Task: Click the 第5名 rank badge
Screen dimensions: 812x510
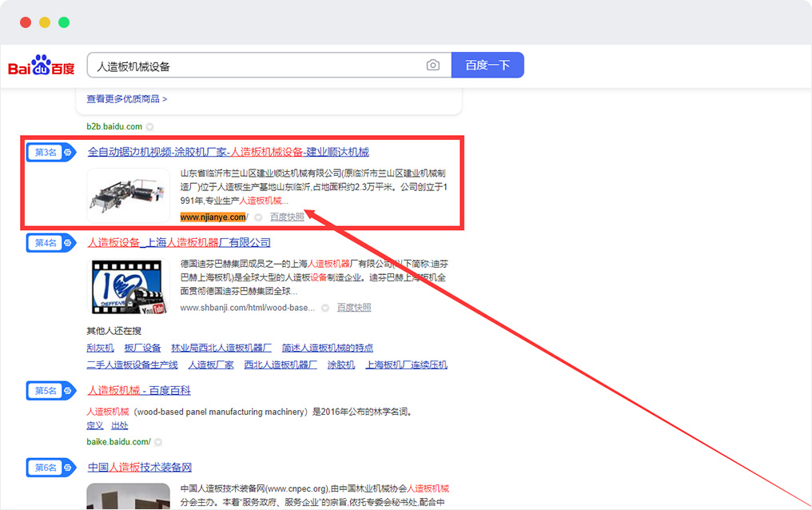Action: pyautogui.click(x=51, y=391)
